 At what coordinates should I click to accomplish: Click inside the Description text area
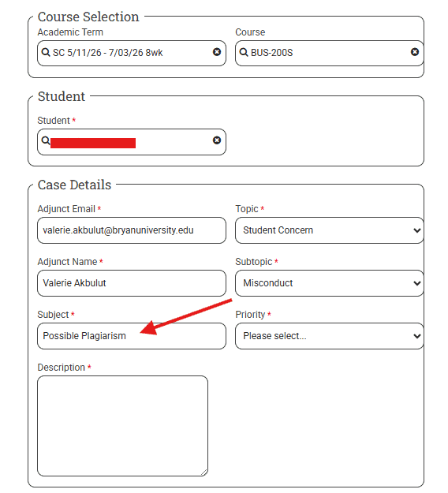(122, 426)
